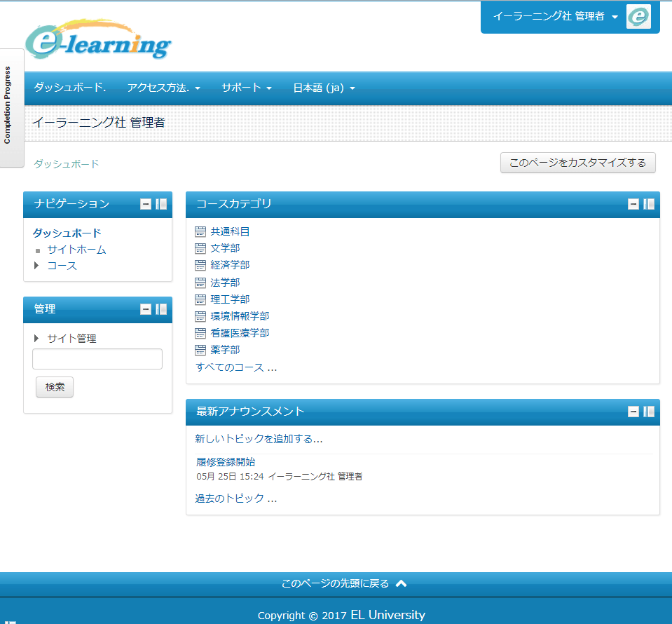Collapse the コースカテゴリ block
The width and height of the screenshot is (672, 624).
633,204
